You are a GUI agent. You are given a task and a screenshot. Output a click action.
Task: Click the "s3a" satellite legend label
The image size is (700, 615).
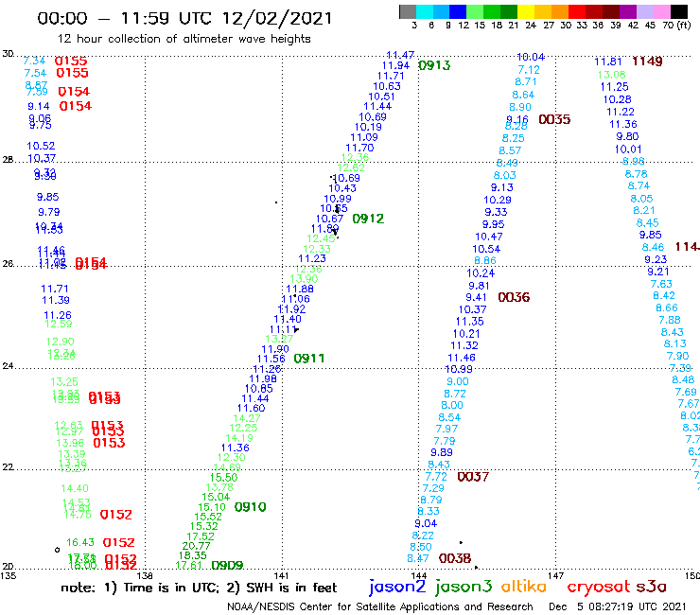click(652, 587)
